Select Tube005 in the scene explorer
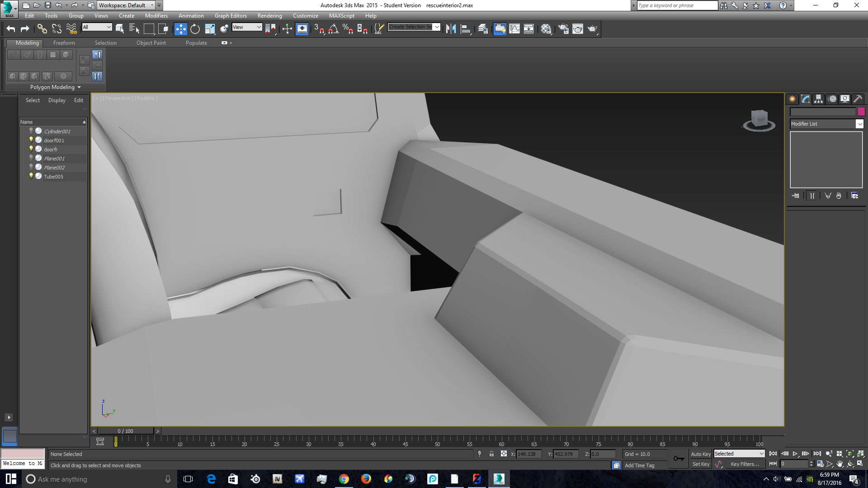Image resolution: width=868 pixels, height=488 pixels. [53, 177]
